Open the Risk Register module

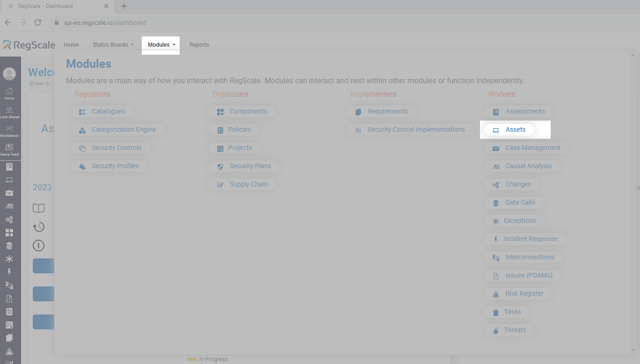pyautogui.click(x=518, y=294)
